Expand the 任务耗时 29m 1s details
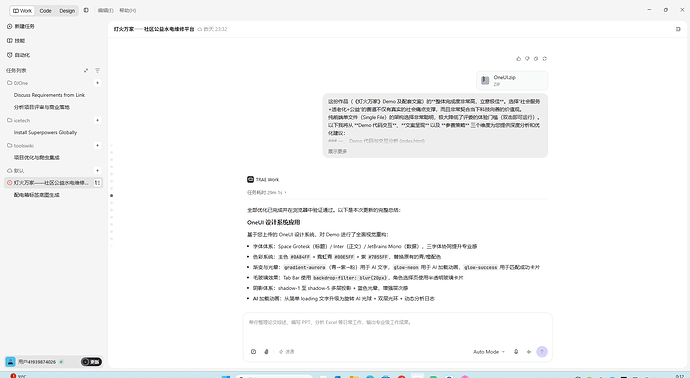 pyautogui.click(x=267, y=192)
